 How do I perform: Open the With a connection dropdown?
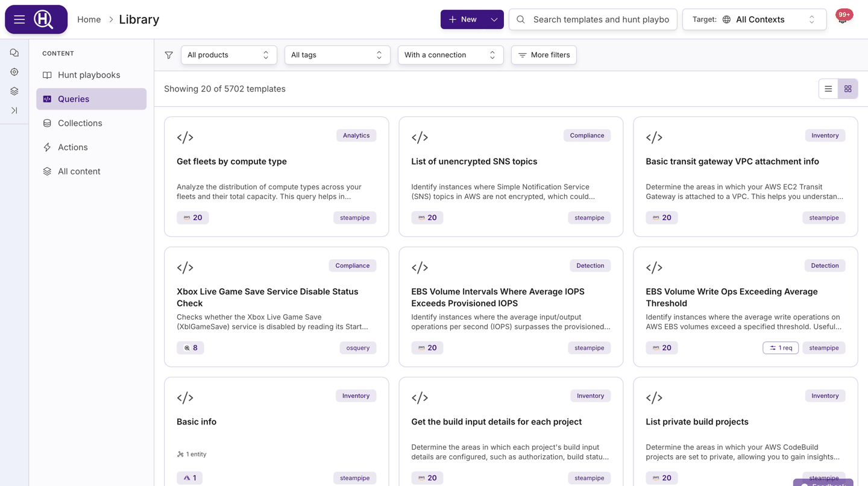(451, 55)
